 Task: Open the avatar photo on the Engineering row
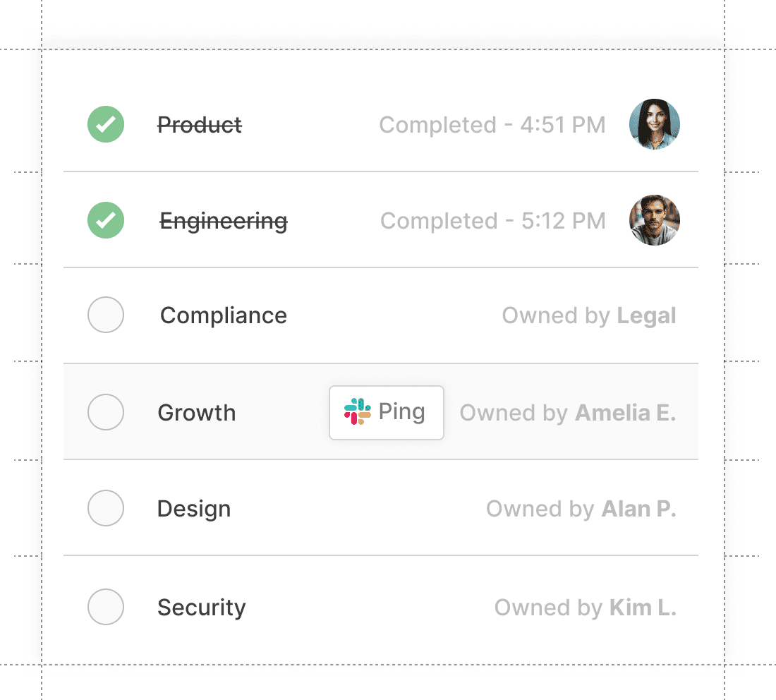[x=654, y=220]
